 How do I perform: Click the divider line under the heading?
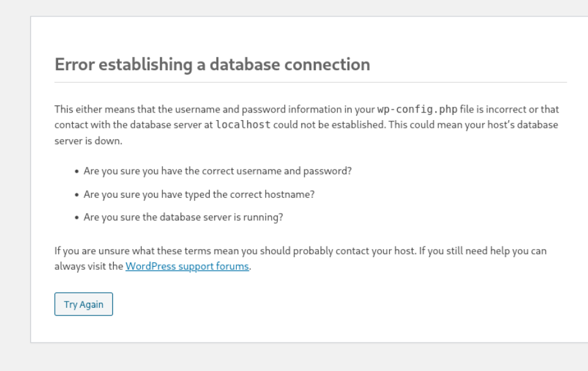pos(309,82)
